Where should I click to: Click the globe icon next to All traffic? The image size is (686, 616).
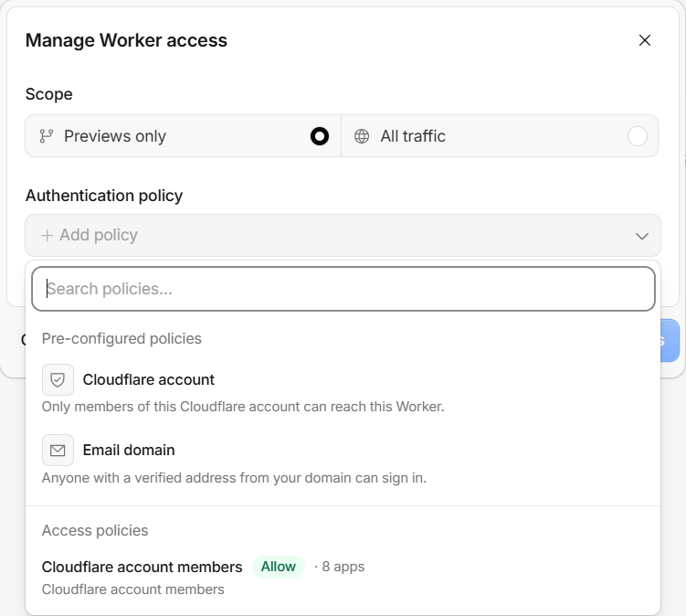pyautogui.click(x=362, y=136)
